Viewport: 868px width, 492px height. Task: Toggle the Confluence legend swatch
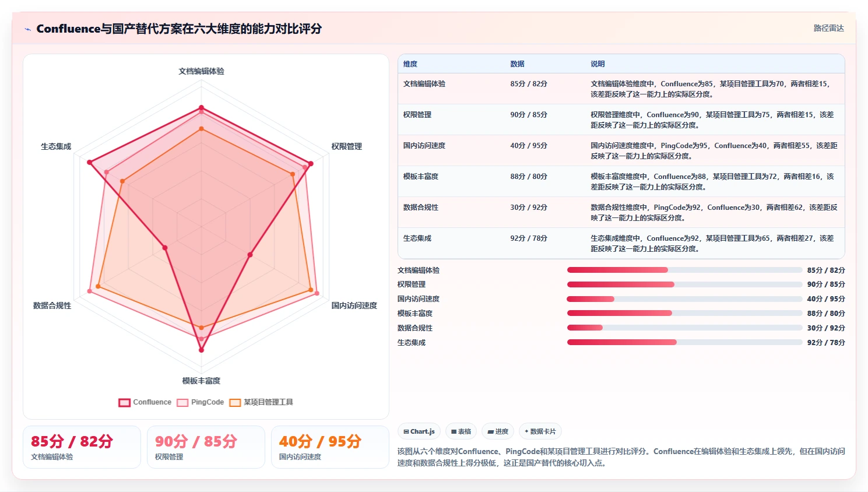[x=124, y=402]
